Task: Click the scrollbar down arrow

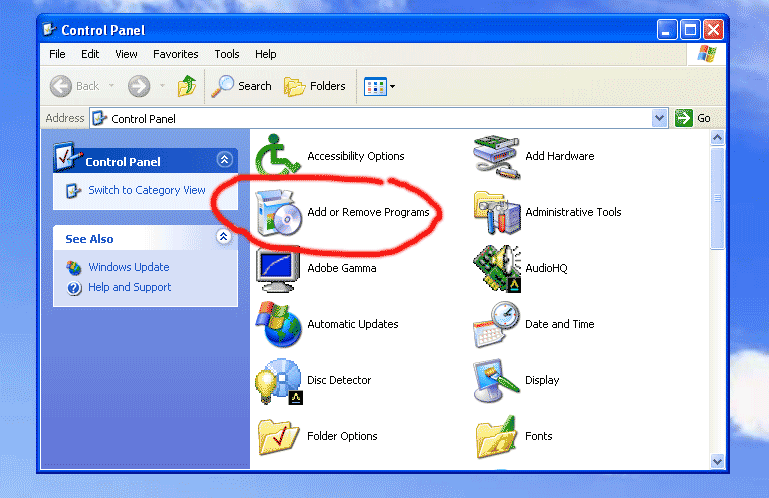Action: pos(717,461)
